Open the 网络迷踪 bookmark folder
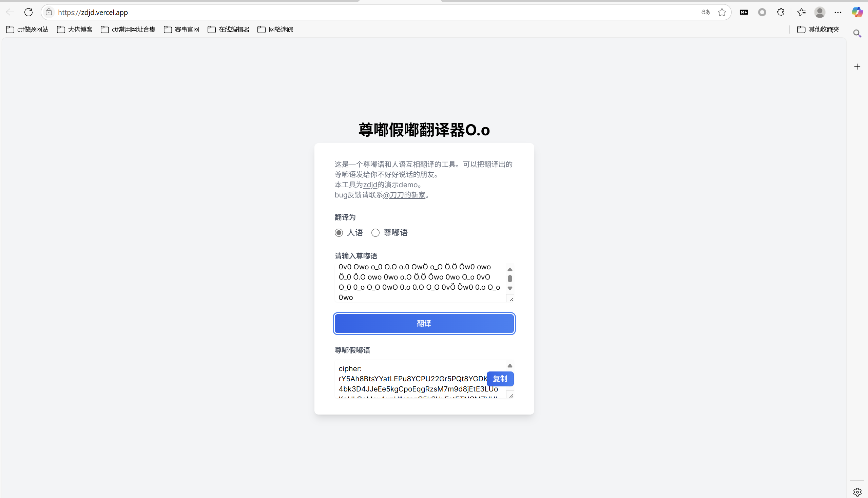The image size is (868, 498). 275,30
